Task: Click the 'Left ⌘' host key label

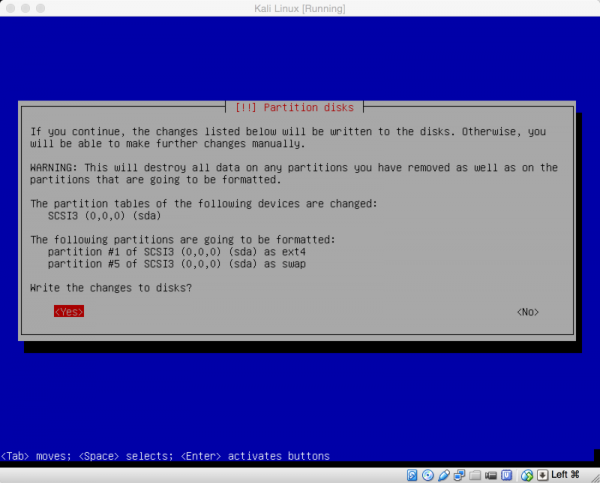Action: pos(565,475)
